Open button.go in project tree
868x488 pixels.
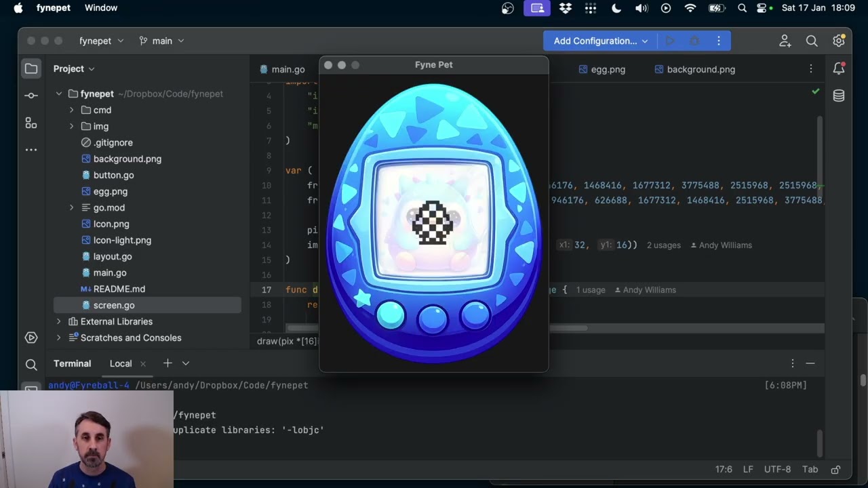pos(114,175)
